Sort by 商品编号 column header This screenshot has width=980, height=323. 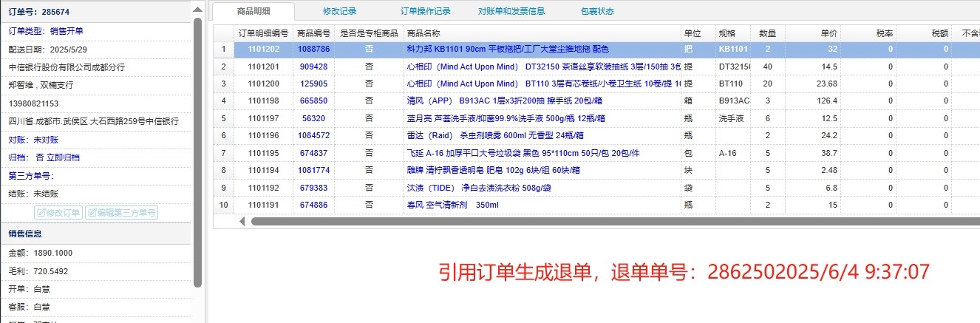point(313,33)
